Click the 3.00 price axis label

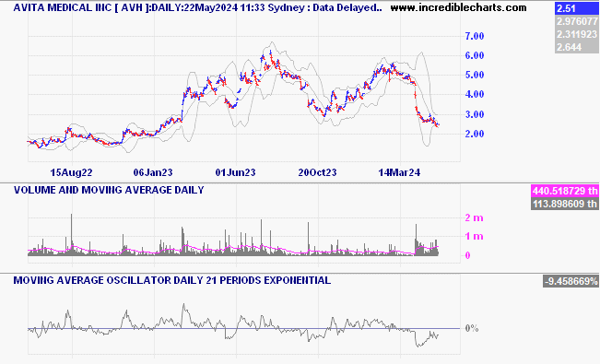pos(475,114)
